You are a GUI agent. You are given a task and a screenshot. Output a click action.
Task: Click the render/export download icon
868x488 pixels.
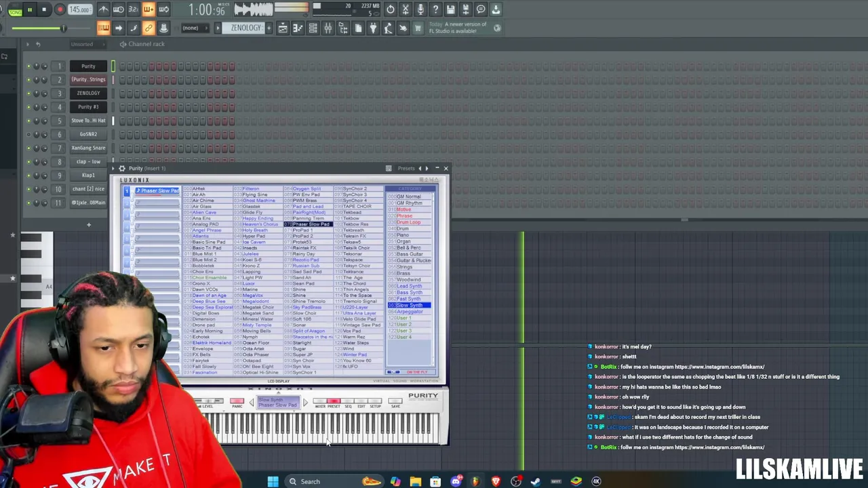(x=496, y=9)
